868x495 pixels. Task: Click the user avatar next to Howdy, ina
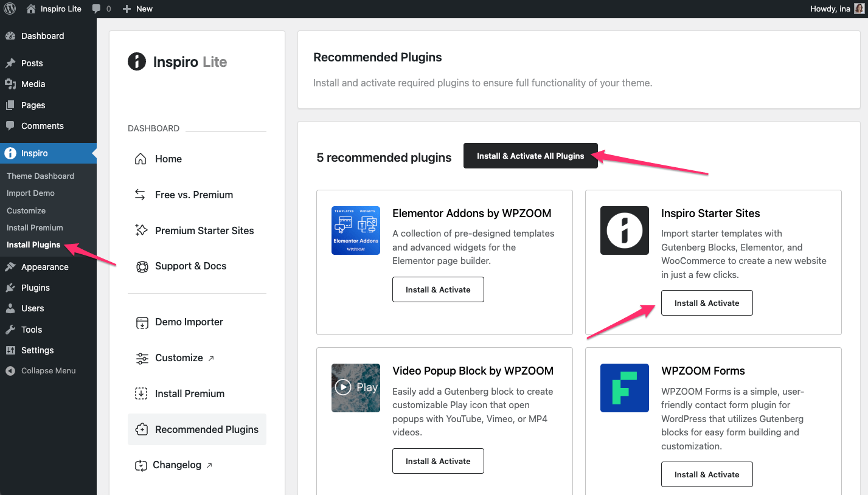pyautogui.click(x=859, y=9)
